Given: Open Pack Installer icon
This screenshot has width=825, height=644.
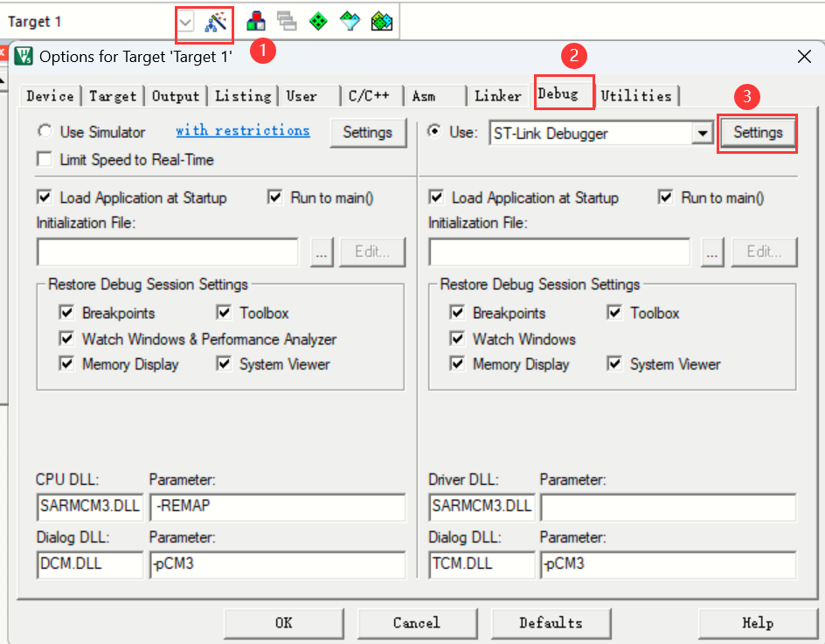Looking at the screenshot, I should point(382,22).
